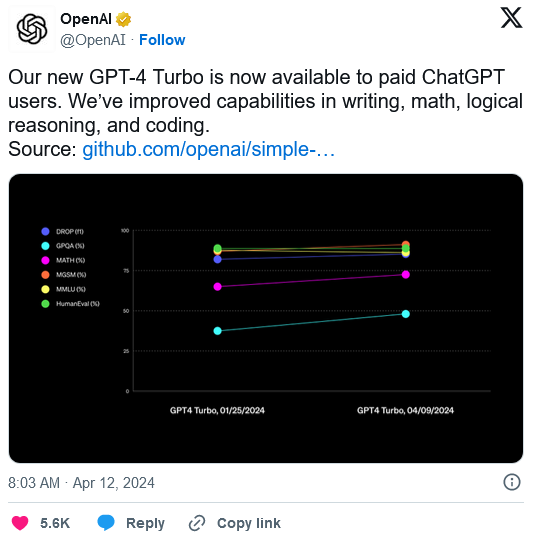The height and width of the screenshot is (541, 533).
Task: Click the GPQA cyan legend dot
Action: pos(45,246)
